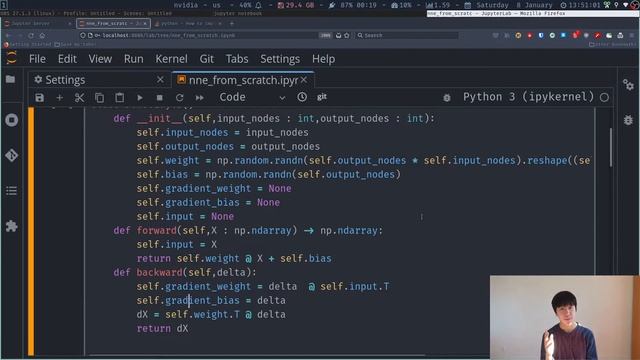Open the Debugger panel on right sidebar
This screenshot has width=640, height=360.
628,120
